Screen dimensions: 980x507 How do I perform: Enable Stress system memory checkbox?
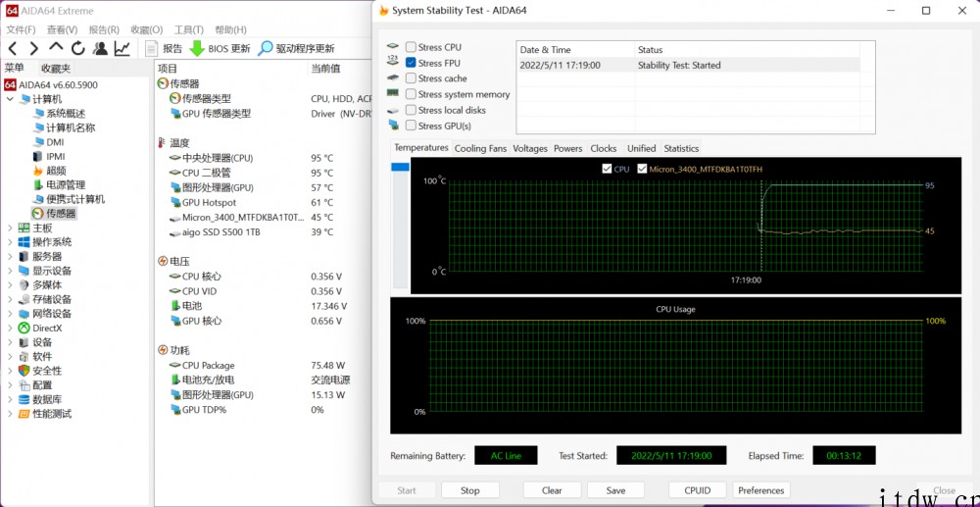click(411, 94)
